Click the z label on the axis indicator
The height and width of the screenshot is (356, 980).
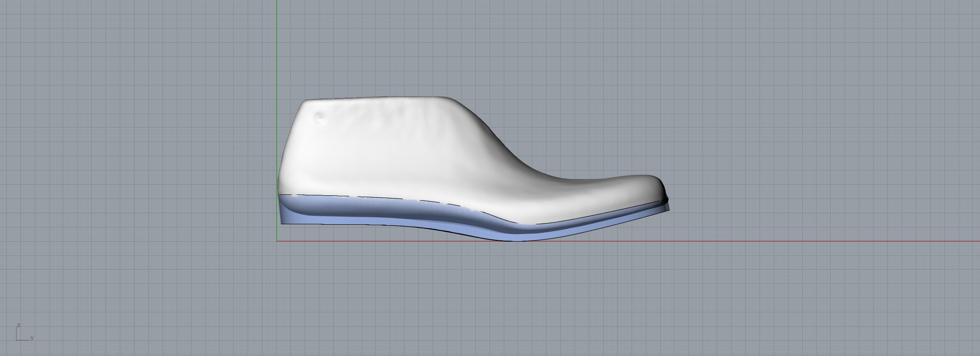(x=18, y=325)
